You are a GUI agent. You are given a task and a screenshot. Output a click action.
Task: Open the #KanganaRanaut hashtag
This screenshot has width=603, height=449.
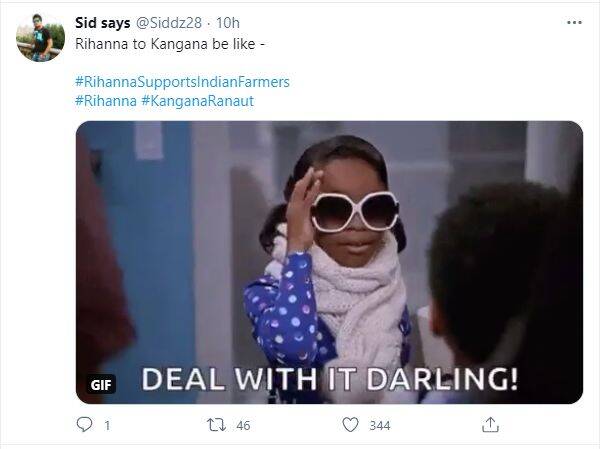198,101
